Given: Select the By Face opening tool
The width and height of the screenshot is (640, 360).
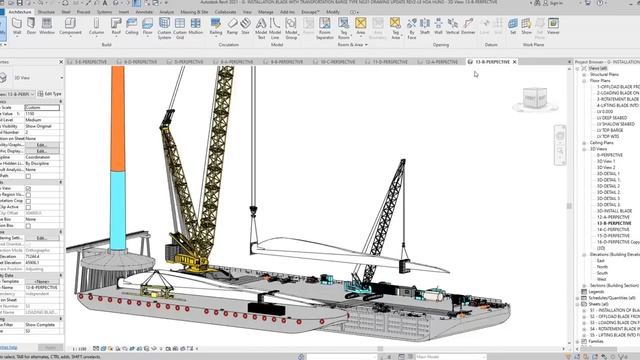Looking at the screenshot, I should (x=411, y=29).
